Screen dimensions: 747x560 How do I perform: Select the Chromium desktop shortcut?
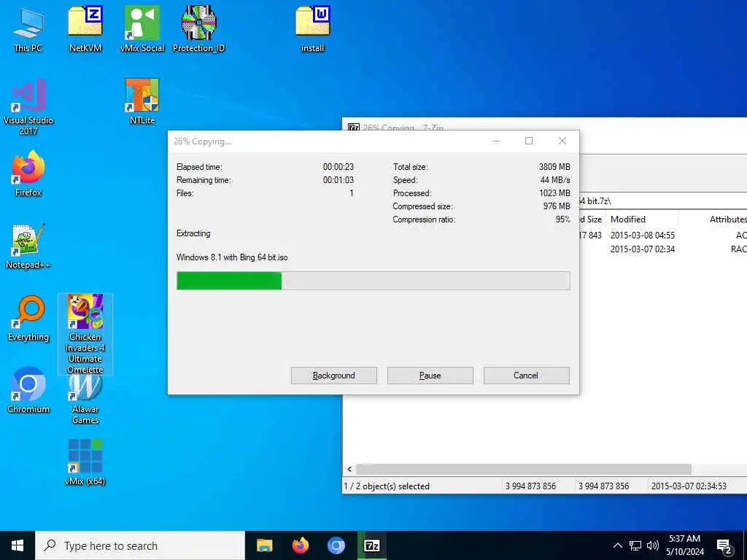28,391
